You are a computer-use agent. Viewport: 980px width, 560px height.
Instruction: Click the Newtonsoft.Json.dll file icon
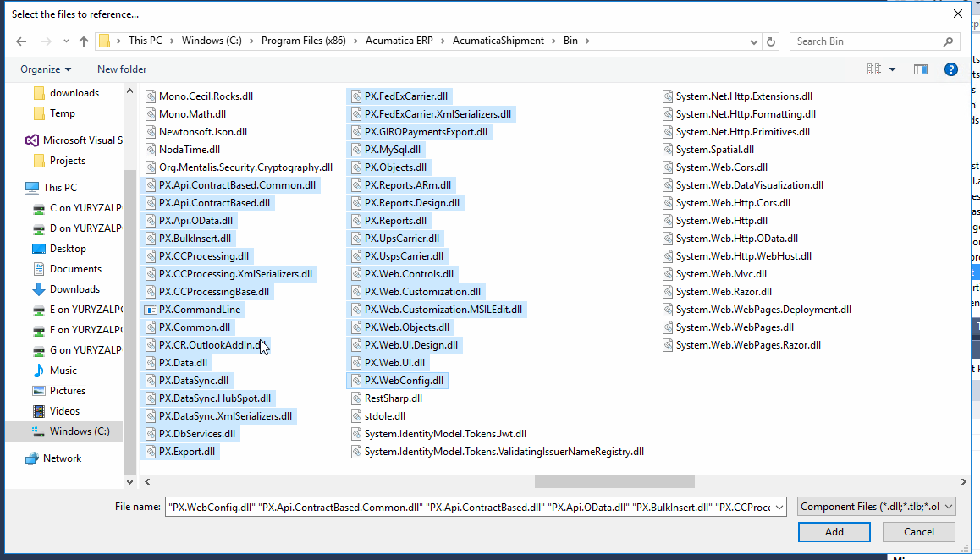pyautogui.click(x=150, y=132)
